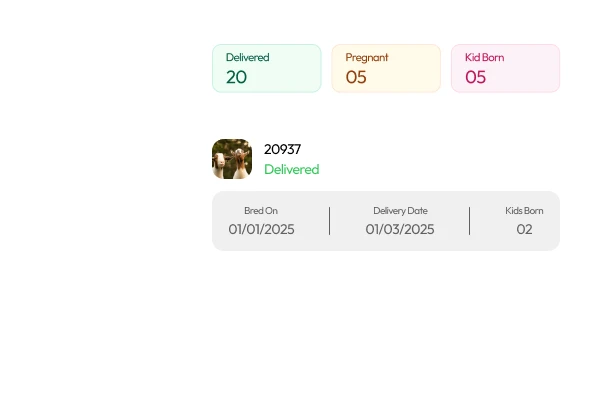
Task: Click the green Delivered status label
Action: (x=292, y=169)
